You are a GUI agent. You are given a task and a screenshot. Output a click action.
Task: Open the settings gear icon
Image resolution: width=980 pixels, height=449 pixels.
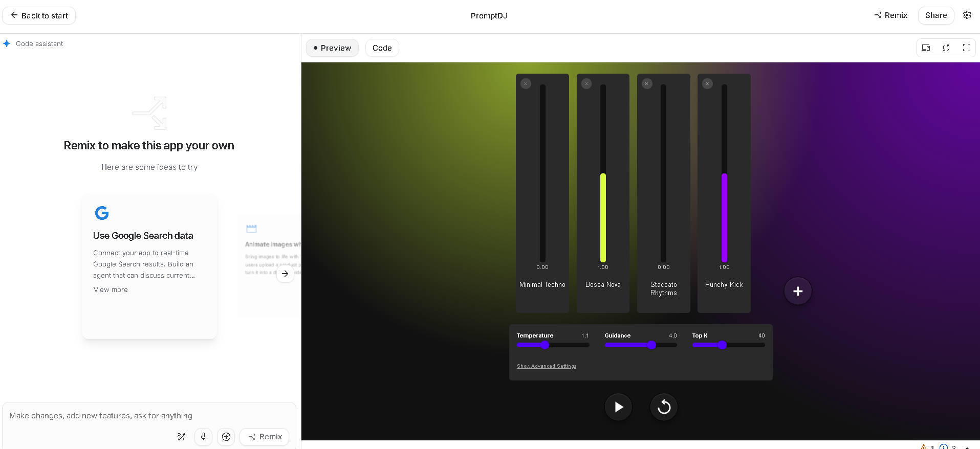(967, 15)
